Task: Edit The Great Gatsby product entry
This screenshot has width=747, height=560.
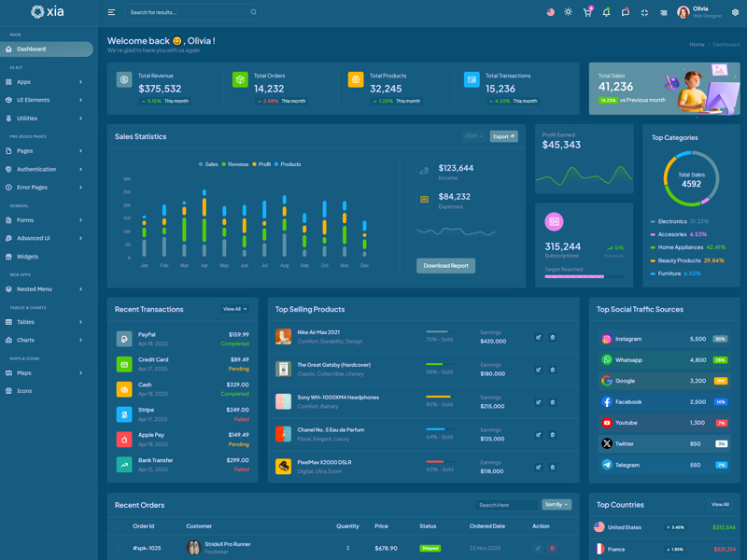Action: point(538,370)
